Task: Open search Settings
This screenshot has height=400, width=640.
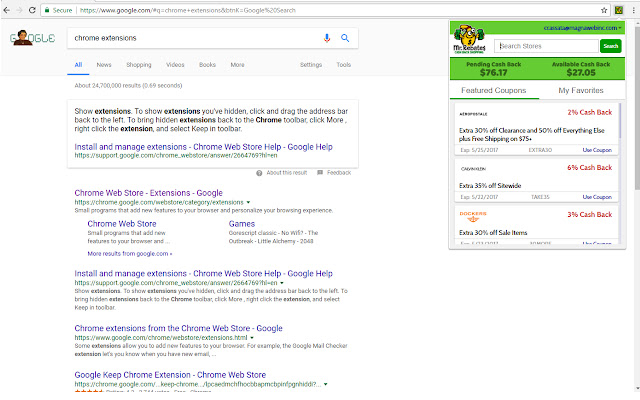Action: [311, 64]
